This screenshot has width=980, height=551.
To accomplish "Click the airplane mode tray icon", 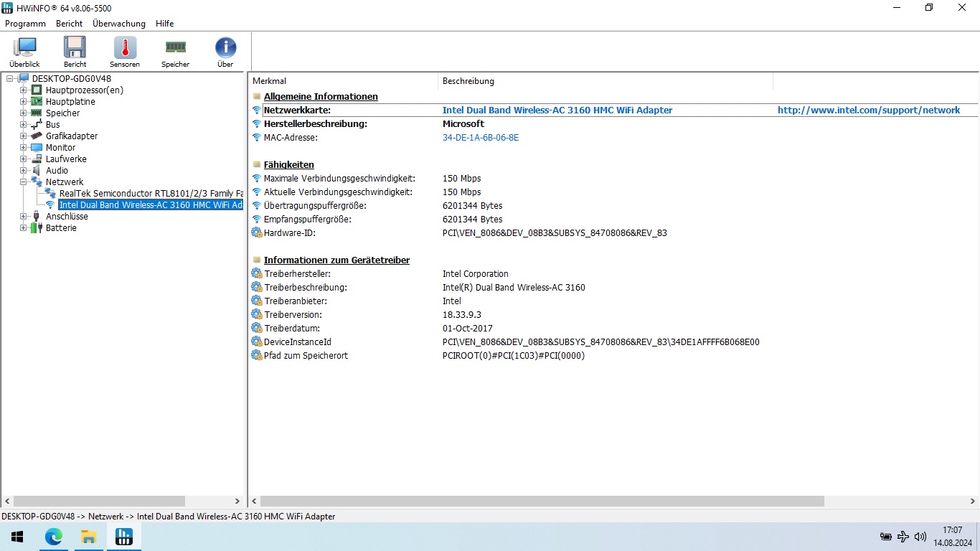I will 903,537.
